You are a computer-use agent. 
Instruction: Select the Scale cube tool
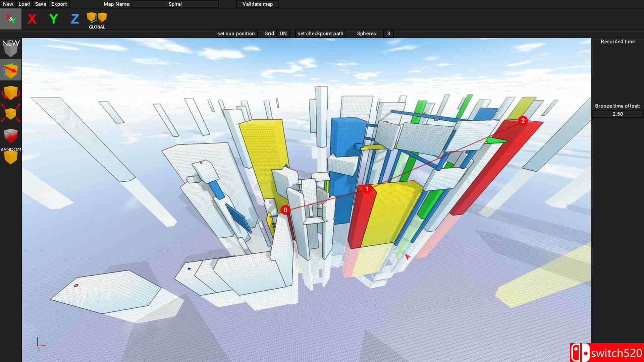coord(10,113)
